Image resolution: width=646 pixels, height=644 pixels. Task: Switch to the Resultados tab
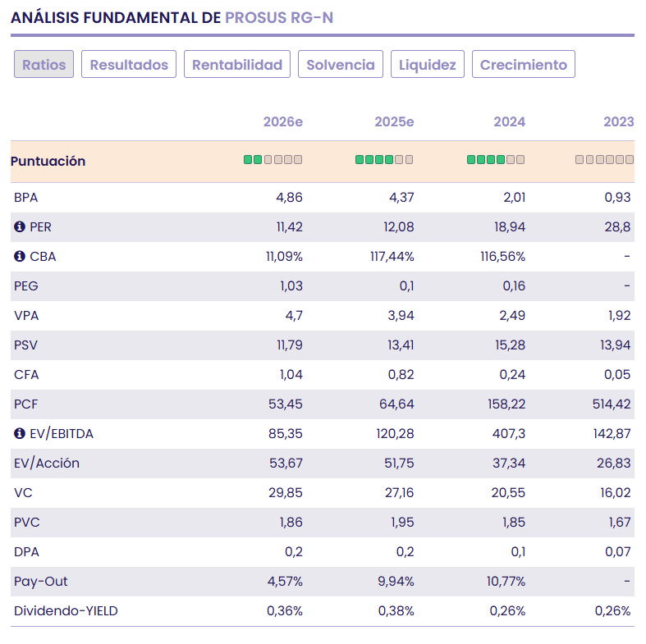tap(129, 65)
